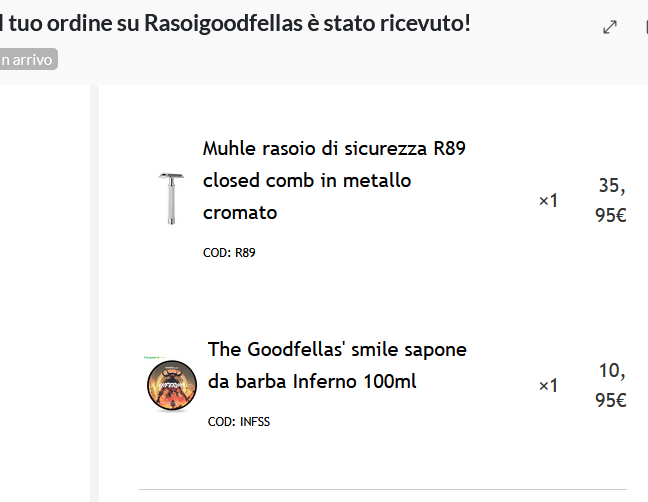The image size is (648, 502).
Task: Click 'The Goodfellas' smile sapone' title line
Action: point(337,349)
